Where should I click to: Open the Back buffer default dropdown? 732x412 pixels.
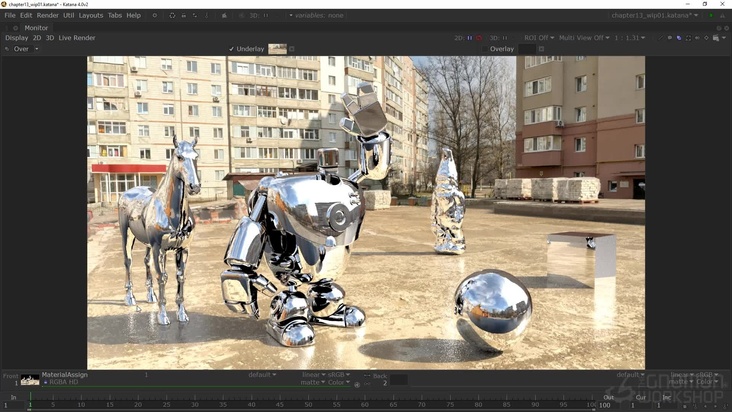[630, 375]
